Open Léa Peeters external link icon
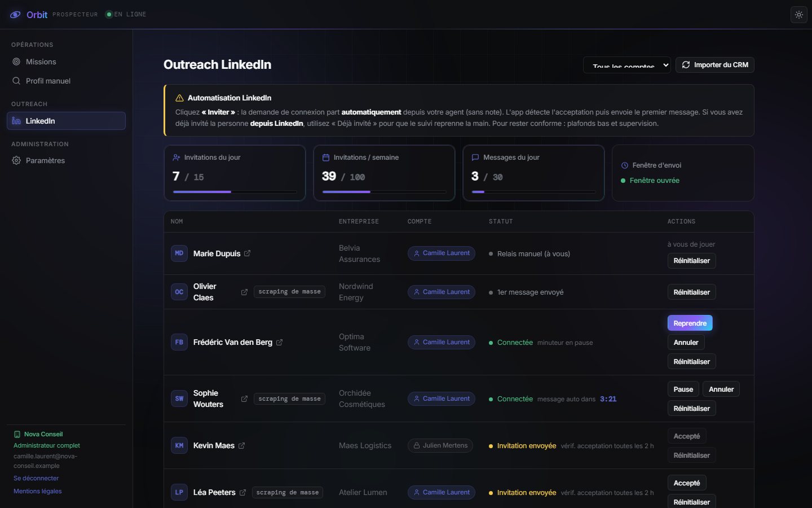Image resolution: width=812 pixels, height=508 pixels. click(242, 492)
